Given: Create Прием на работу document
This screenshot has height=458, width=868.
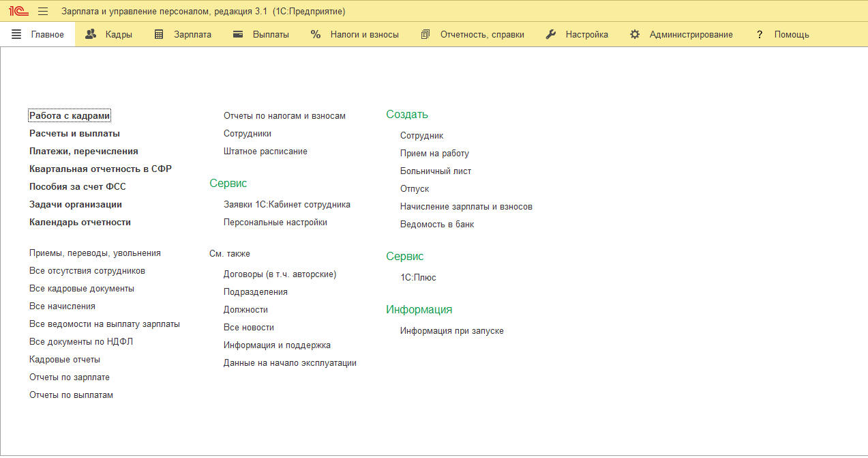Looking at the screenshot, I should point(434,154).
